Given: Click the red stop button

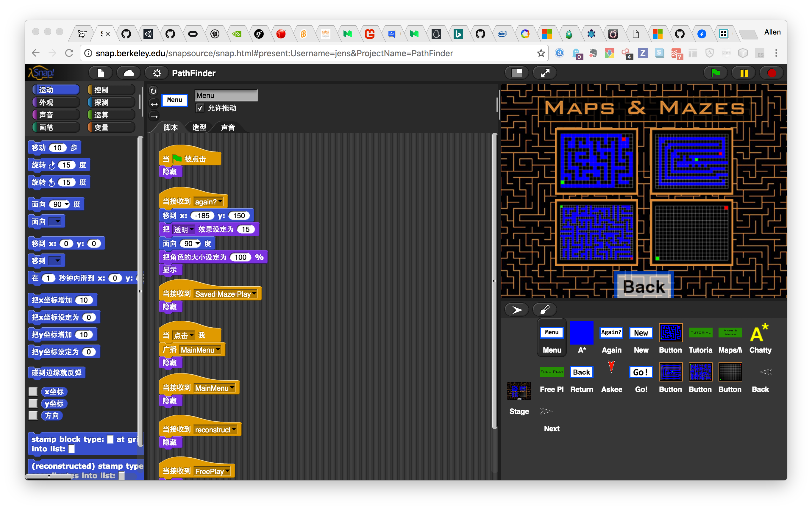Looking at the screenshot, I should 772,73.
